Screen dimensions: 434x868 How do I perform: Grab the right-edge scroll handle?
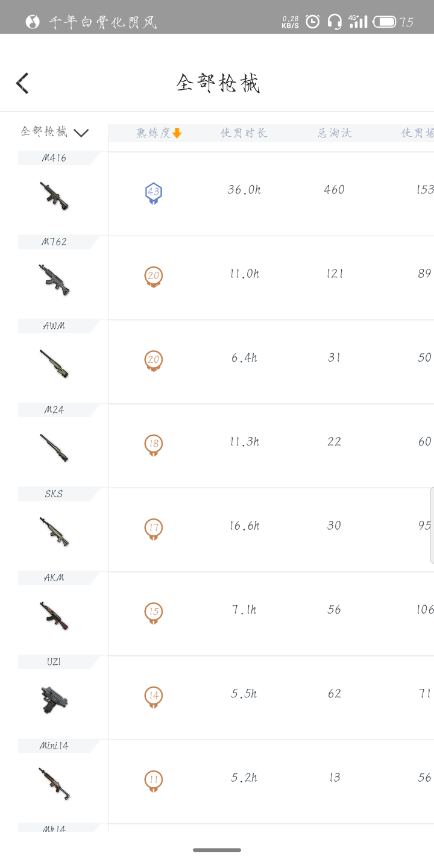pyautogui.click(x=432, y=525)
